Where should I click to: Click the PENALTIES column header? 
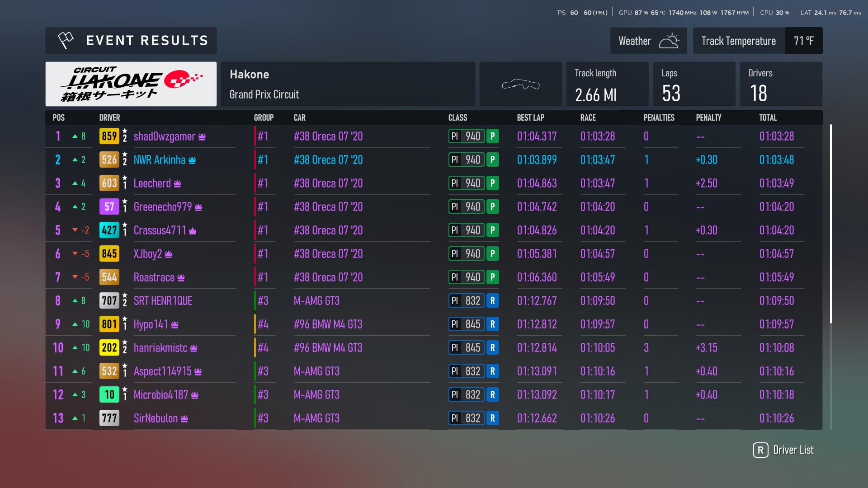[x=659, y=117]
